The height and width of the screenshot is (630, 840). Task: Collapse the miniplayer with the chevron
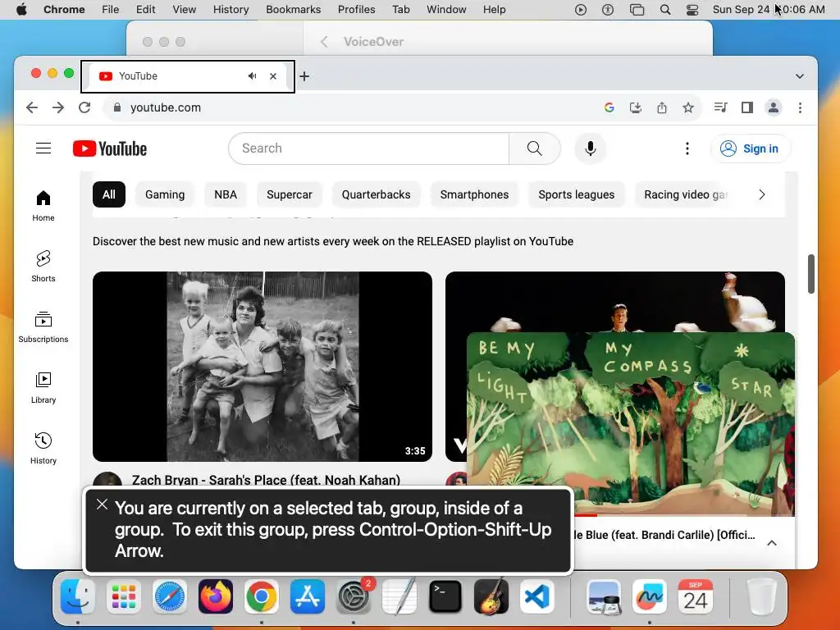pos(772,543)
